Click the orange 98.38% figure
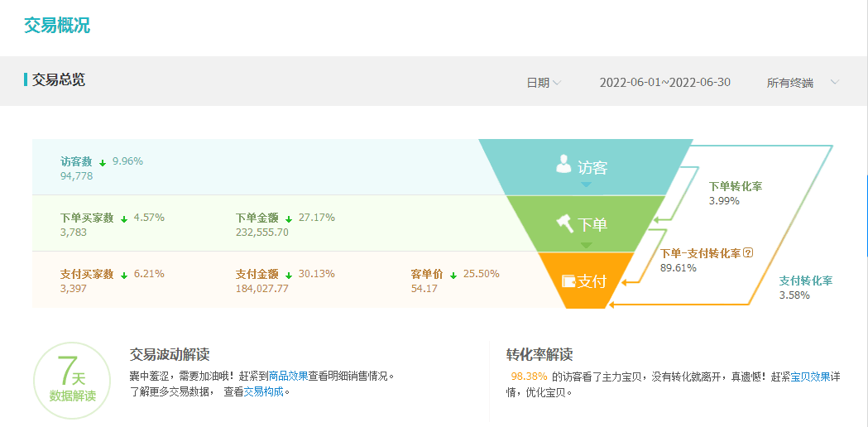Viewport: 868px width, 427px height. click(x=529, y=377)
